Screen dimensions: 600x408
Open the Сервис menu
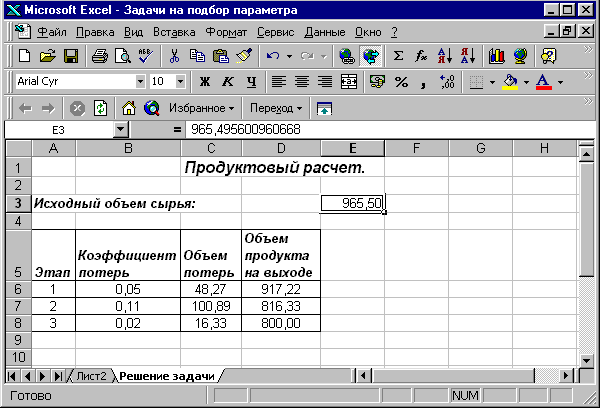[x=276, y=32]
